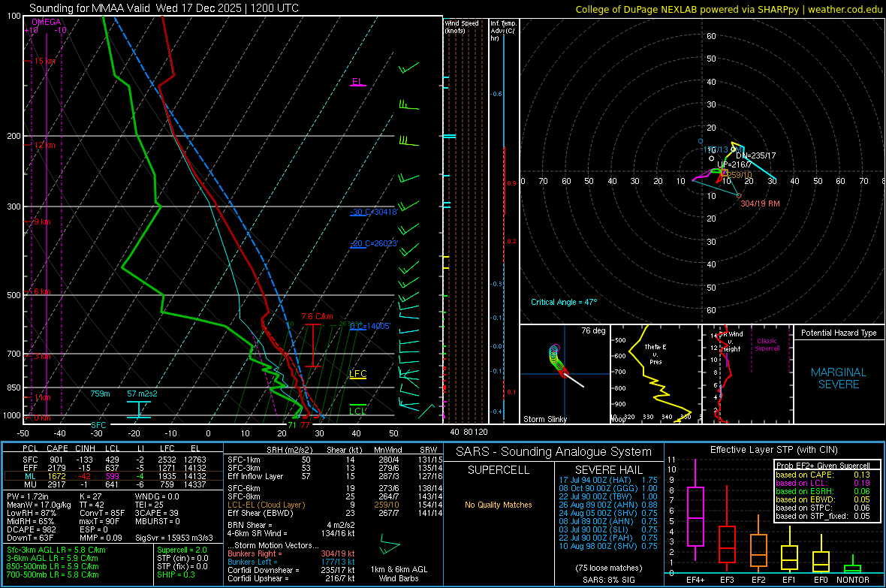Click the '9 km' height marker
This screenshot has height=588, width=886.
(42, 222)
